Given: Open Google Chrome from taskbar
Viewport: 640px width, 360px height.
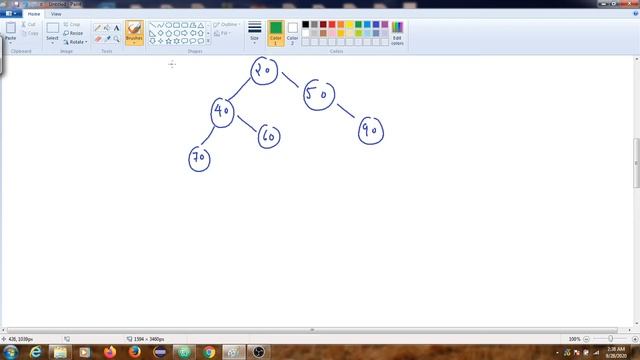Looking at the screenshot, I should [x=209, y=352].
